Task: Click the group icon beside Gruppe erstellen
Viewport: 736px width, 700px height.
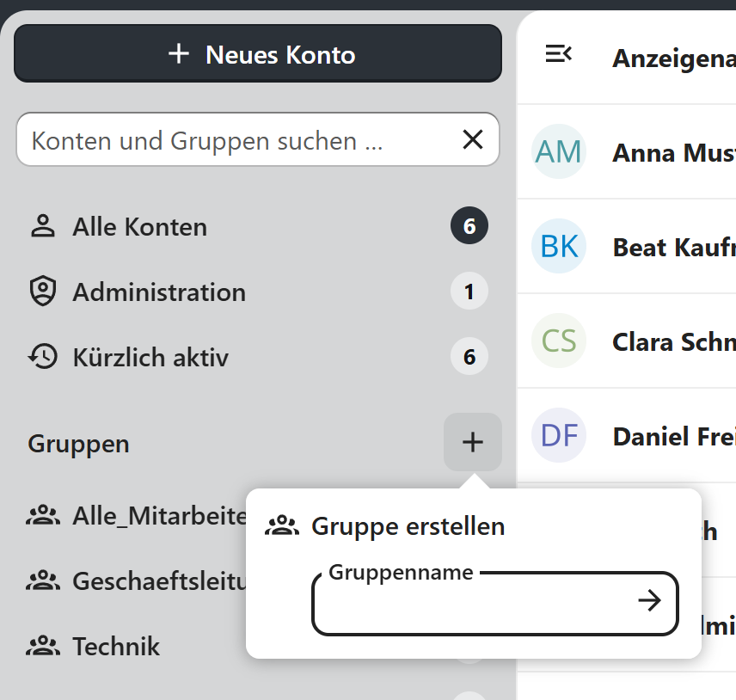Action: pos(282,525)
